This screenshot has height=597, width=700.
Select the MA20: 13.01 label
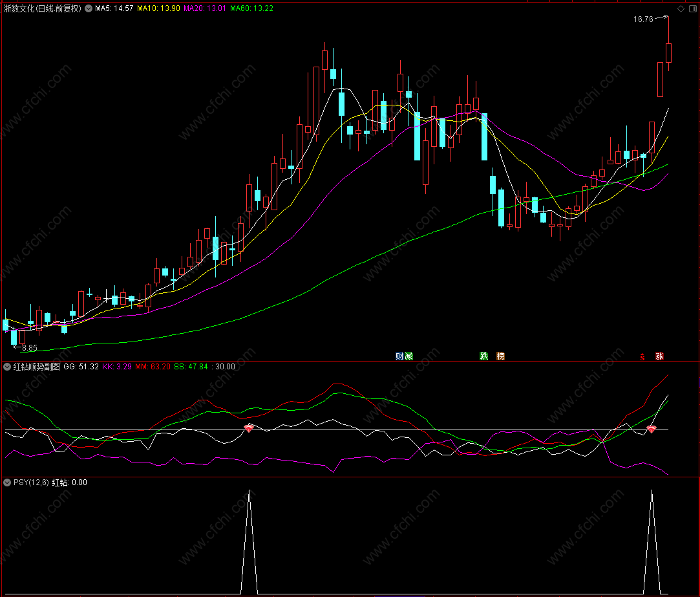(x=205, y=8)
